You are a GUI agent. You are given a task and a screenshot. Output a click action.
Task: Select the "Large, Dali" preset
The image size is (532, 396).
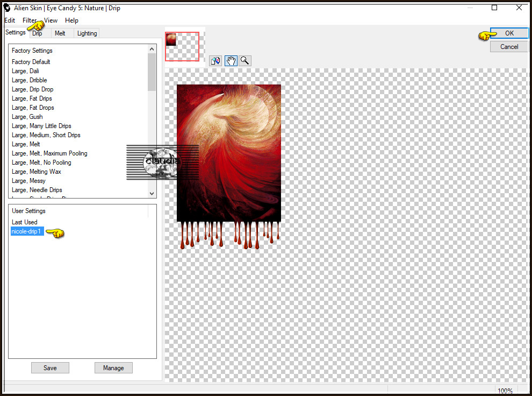tap(25, 71)
